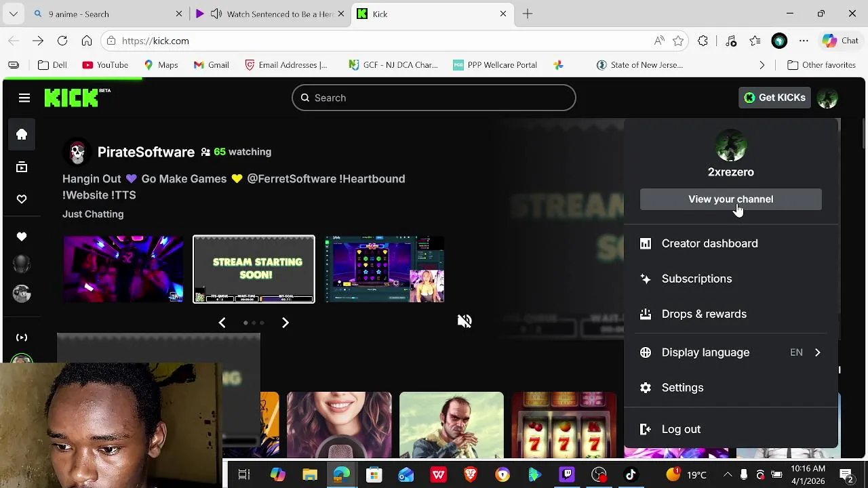Viewport: 868px width, 488px height.
Task: Open Other favorites folder
Action: pos(821,65)
